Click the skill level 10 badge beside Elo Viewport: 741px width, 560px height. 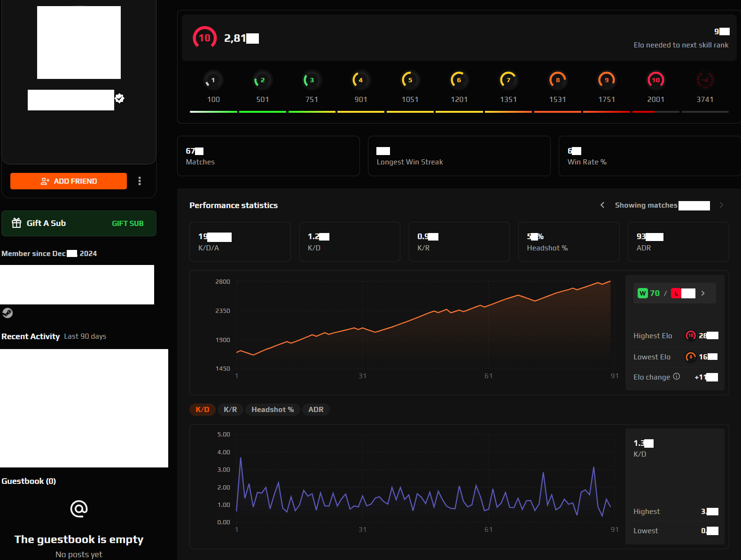204,38
